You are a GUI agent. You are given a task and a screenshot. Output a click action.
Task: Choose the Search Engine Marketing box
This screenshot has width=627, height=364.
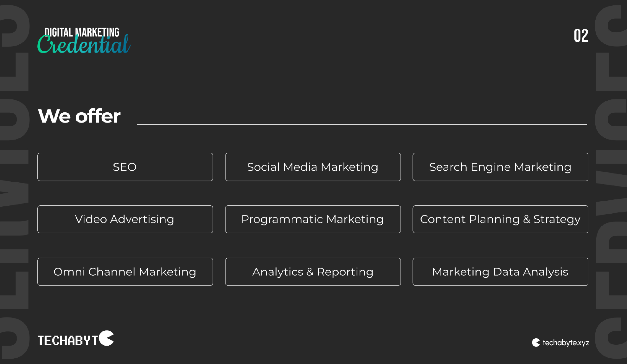click(500, 167)
